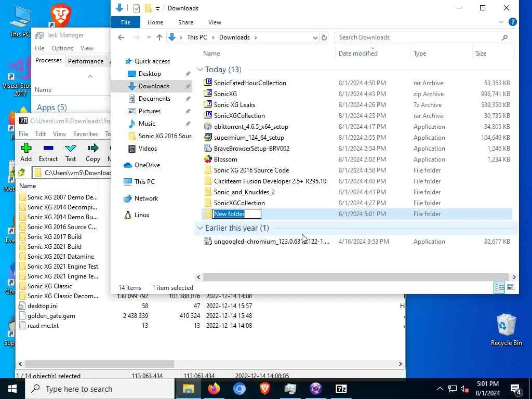Select the SonicFatedHourCollection rar archive
The image size is (532, 399).
(250, 83)
